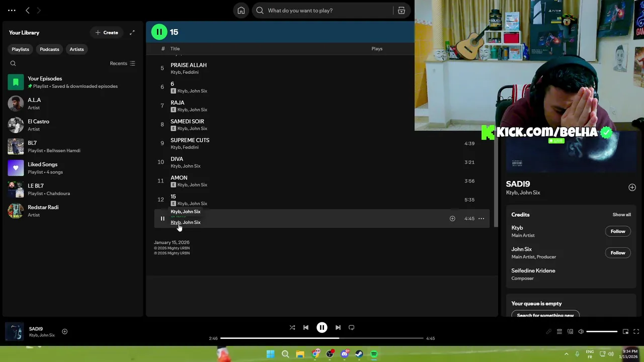Open the play queue
This screenshot has height=362, width=644.
(x=559, y=332)
